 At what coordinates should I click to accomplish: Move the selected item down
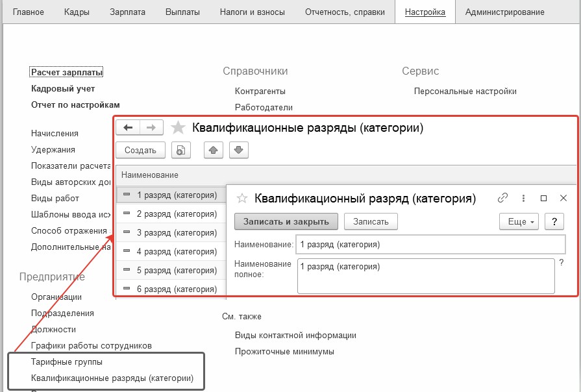click(x=239, y=150)
